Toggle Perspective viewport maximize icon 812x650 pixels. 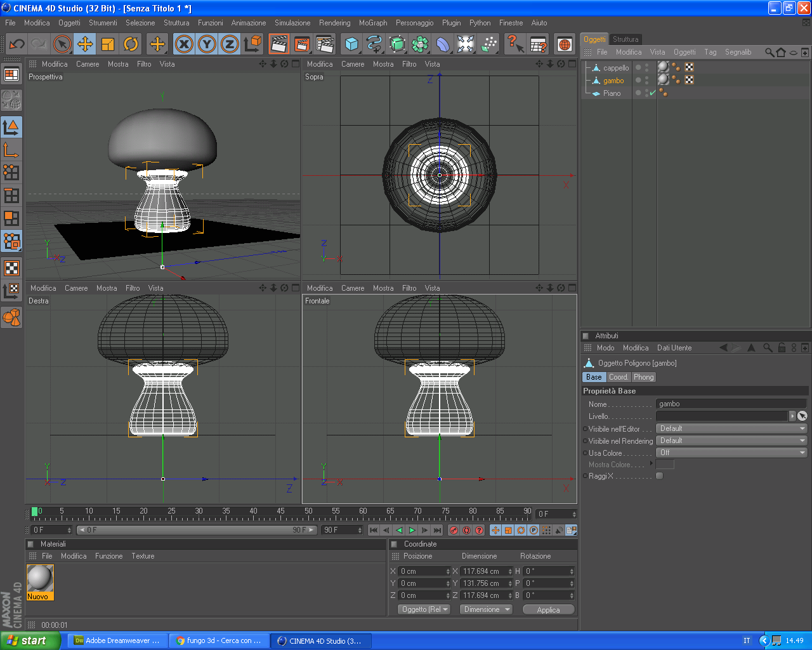296,63
